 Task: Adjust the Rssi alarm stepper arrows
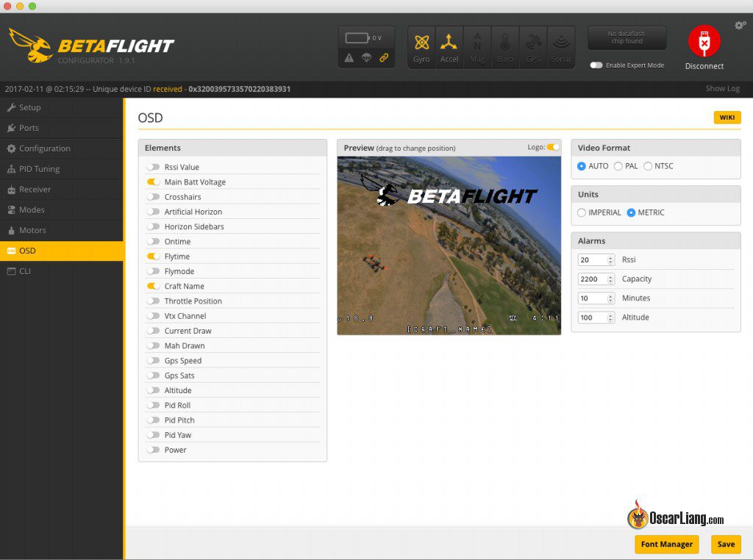[x=610, y=260]
